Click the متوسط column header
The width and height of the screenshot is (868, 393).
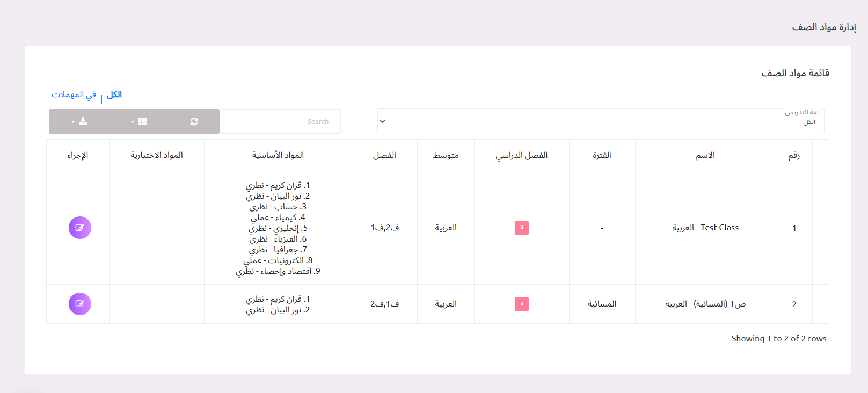pyautogui.click(x=445, y=155)
